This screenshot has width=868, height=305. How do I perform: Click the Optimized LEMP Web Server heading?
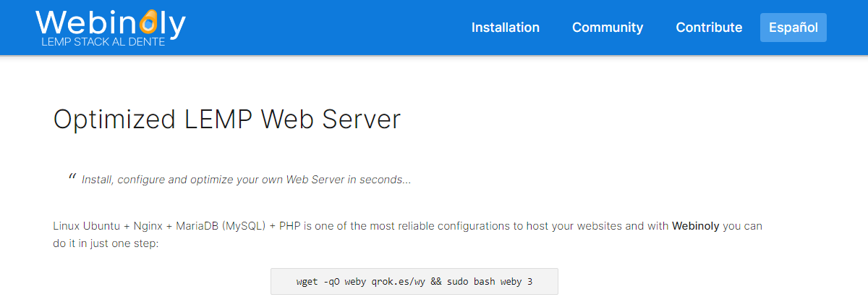pyautogui.click(x=227, y=120)
